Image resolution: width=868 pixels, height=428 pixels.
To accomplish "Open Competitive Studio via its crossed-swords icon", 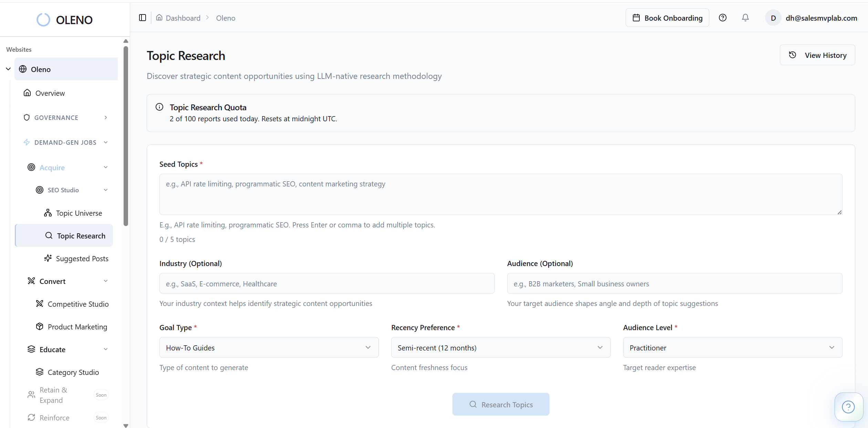I will (39, 304).
